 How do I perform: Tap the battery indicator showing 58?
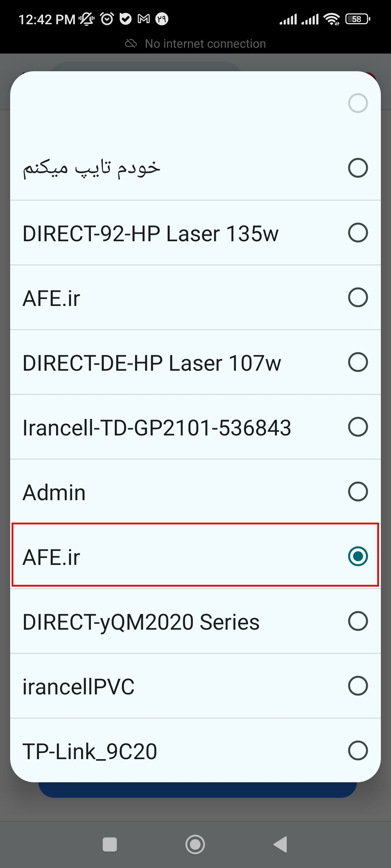[358, 19]
